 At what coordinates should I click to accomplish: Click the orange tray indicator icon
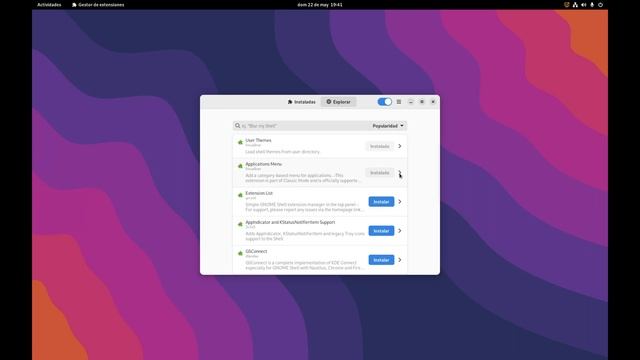567,5
